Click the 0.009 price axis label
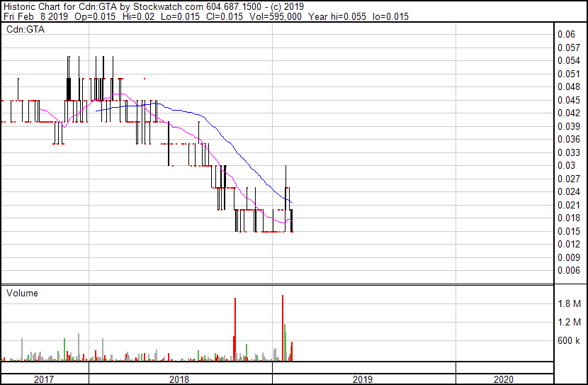 (568, 257)
